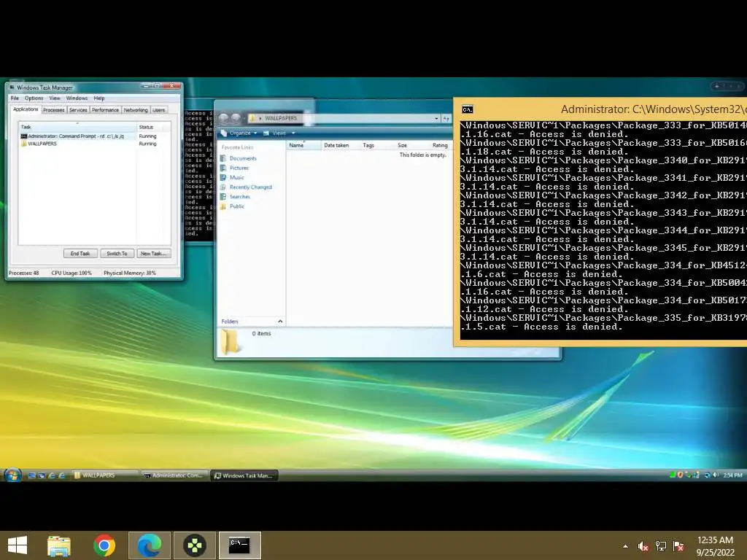Viewport: 747px width, 560px height.
Task: Open File Explorer on host taskbar
Action: [59, 545]
